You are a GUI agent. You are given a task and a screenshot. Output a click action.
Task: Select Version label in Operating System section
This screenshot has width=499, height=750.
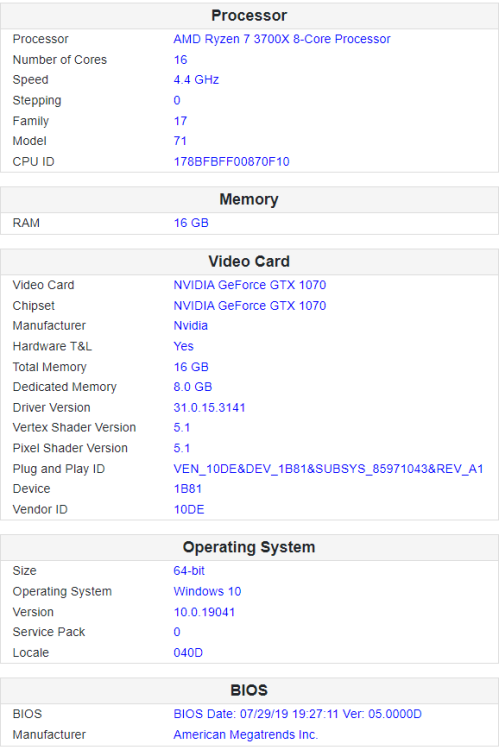coord(33,612)
